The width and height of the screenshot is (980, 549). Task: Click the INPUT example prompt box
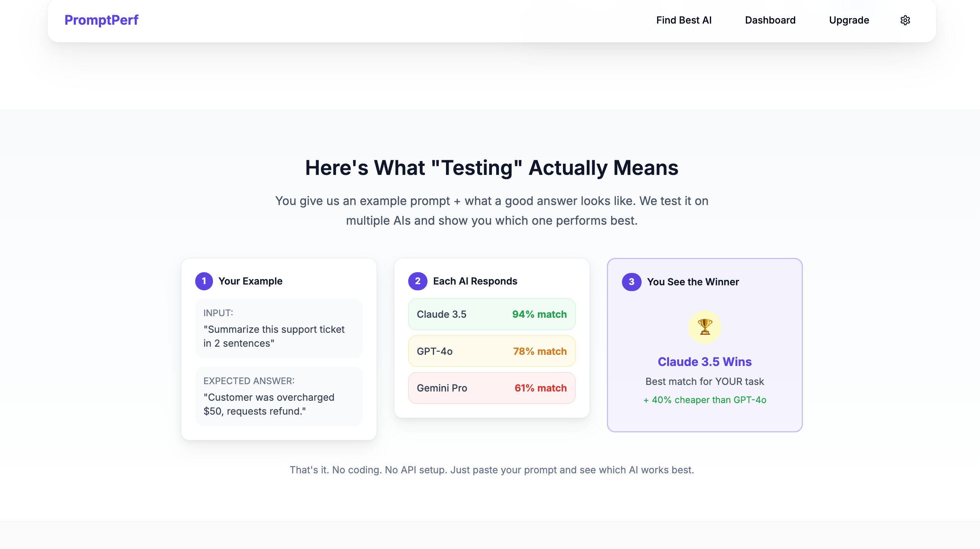pos(279,329)
